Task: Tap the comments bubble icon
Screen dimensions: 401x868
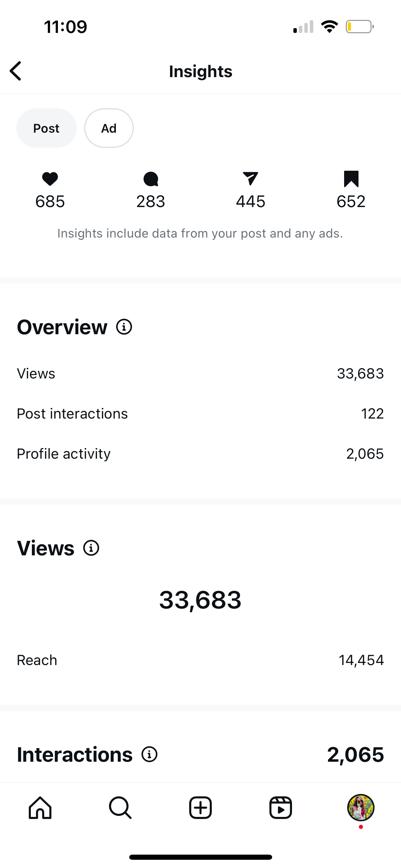Action: tap(151, 179)
